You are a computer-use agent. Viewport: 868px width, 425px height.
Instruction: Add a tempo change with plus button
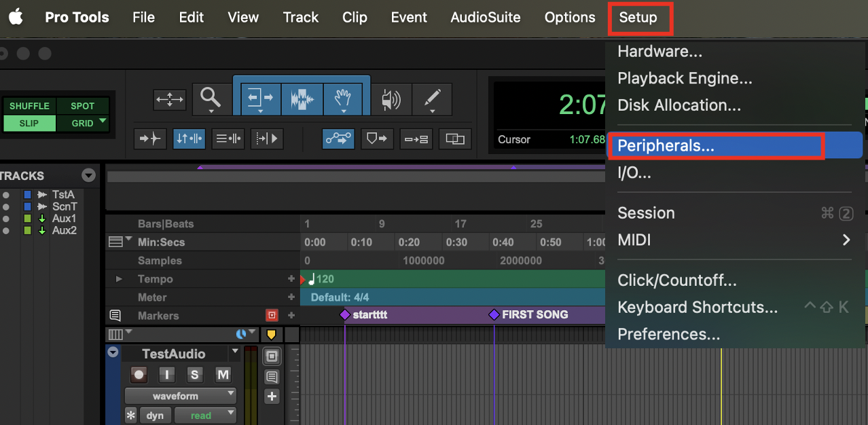pyautogui.click(x=291, y=279)
